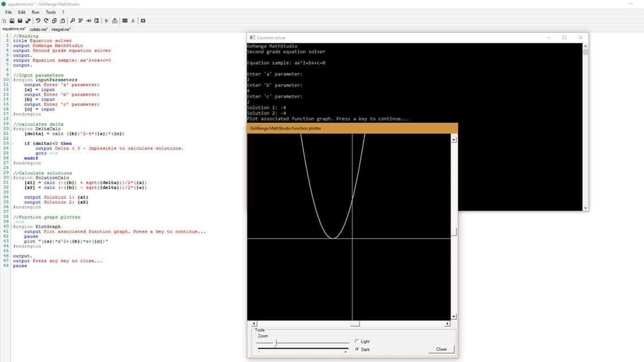Viewport: 644px width, 362px height.
Task: Switch to the collatz.ms tab
Action: pos(39,29)
